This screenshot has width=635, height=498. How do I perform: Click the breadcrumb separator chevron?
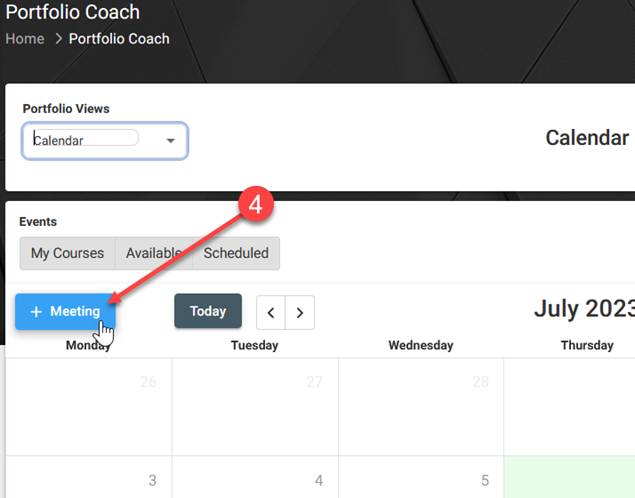click(58, 39)
